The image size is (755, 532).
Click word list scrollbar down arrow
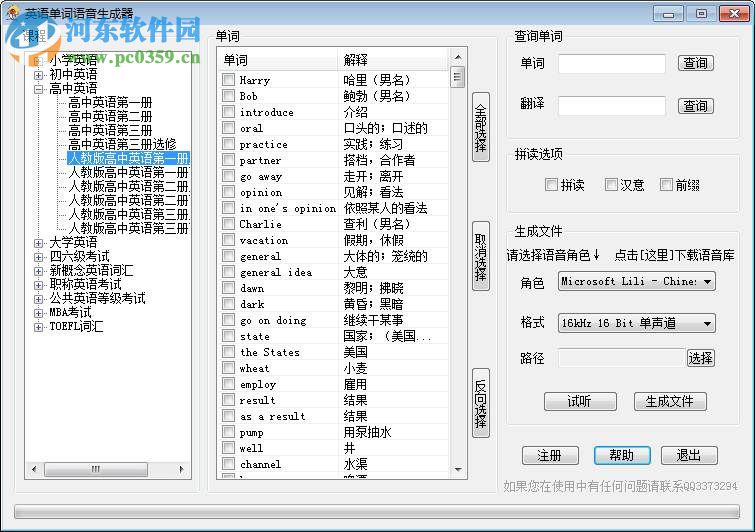[x=458, y=469]
